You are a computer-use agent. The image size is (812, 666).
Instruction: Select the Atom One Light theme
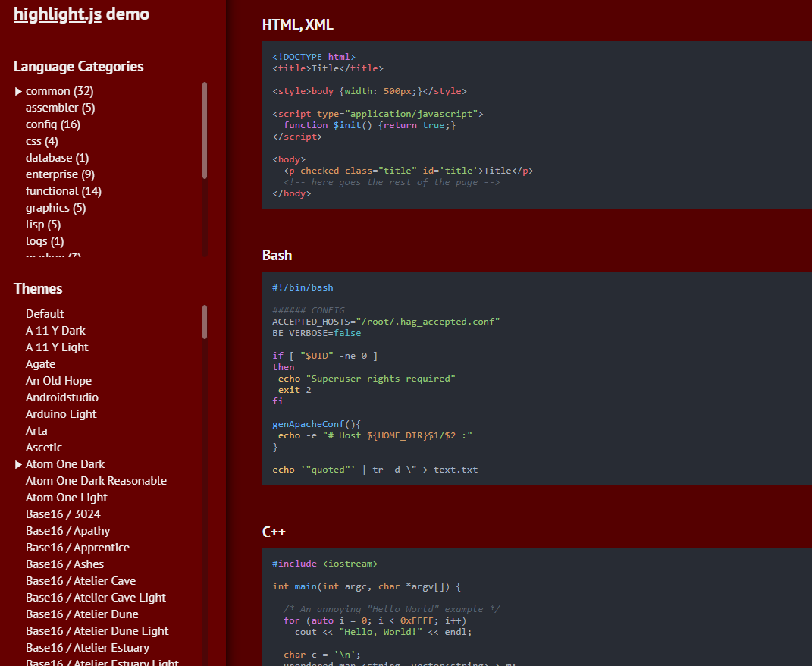(x=67, y=498)
